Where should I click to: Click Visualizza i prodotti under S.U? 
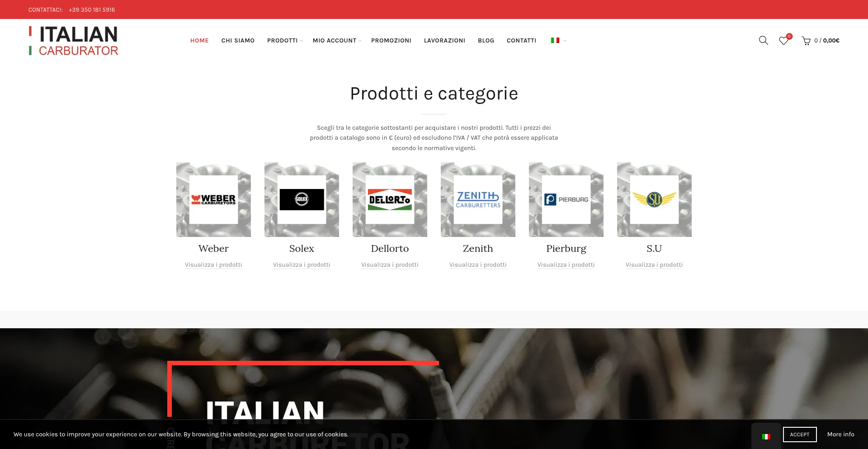pos(654,265)
